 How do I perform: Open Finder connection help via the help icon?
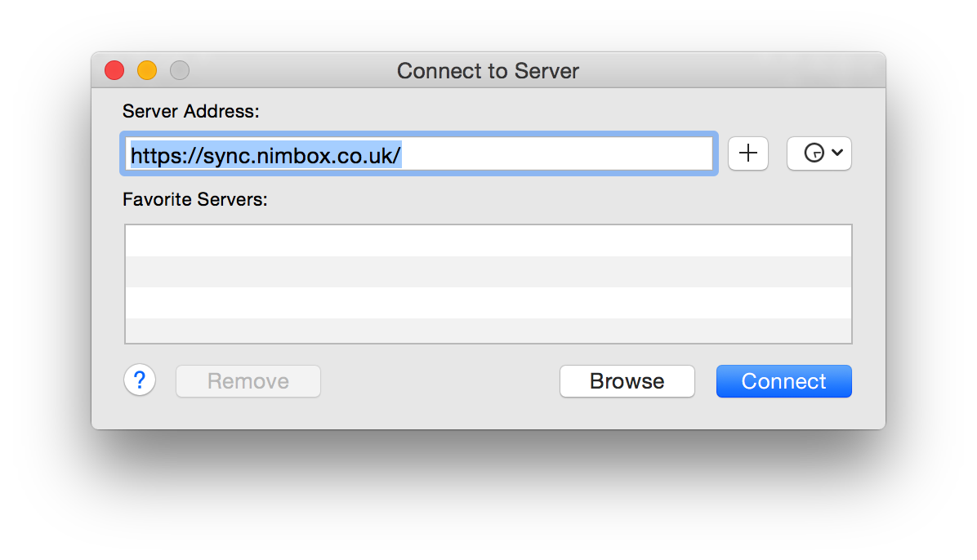[139, 380]
